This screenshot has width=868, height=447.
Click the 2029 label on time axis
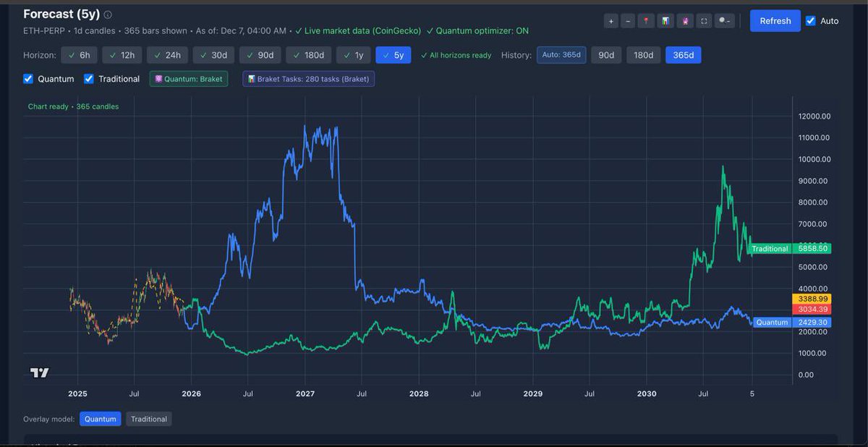pos(533,394)
